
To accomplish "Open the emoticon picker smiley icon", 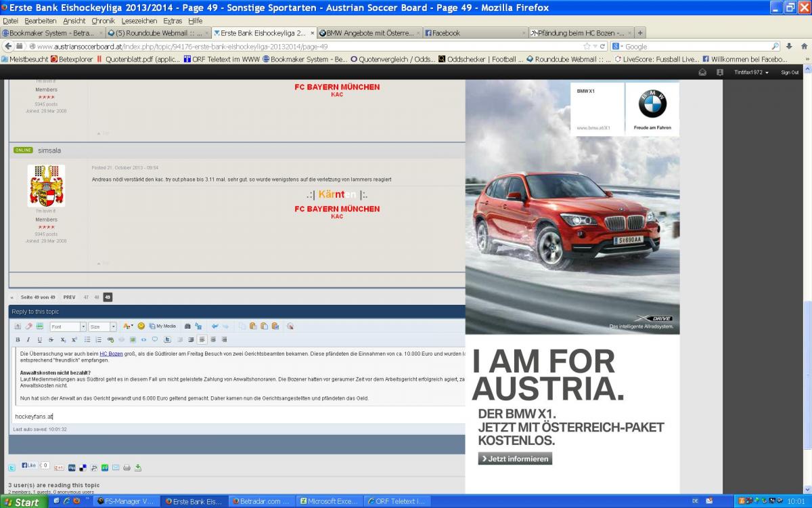I will click(141, 326).
